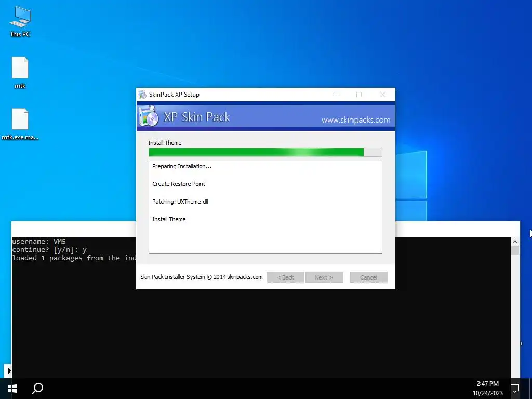Click the Install Theme label above progress bar
The image size is (532, 399).
[x=165, y=143]
